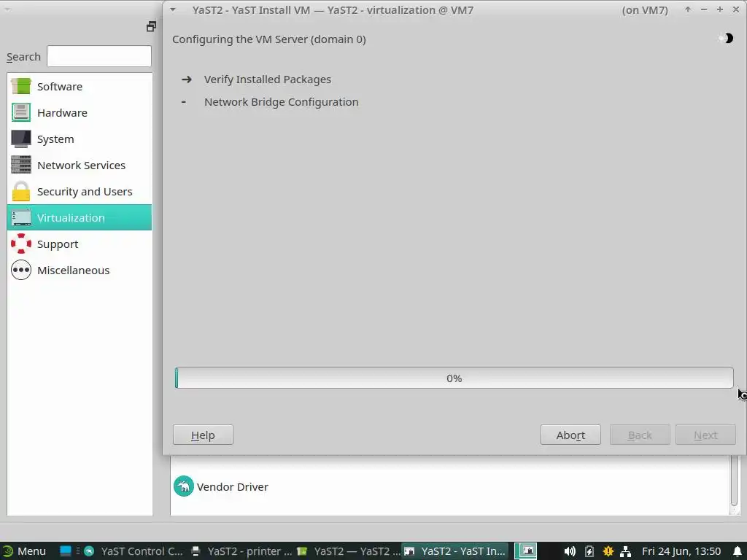Screen dimensions: 747x560
Task: Click the yellow updates tray icon
Action: tap(608, 551)
